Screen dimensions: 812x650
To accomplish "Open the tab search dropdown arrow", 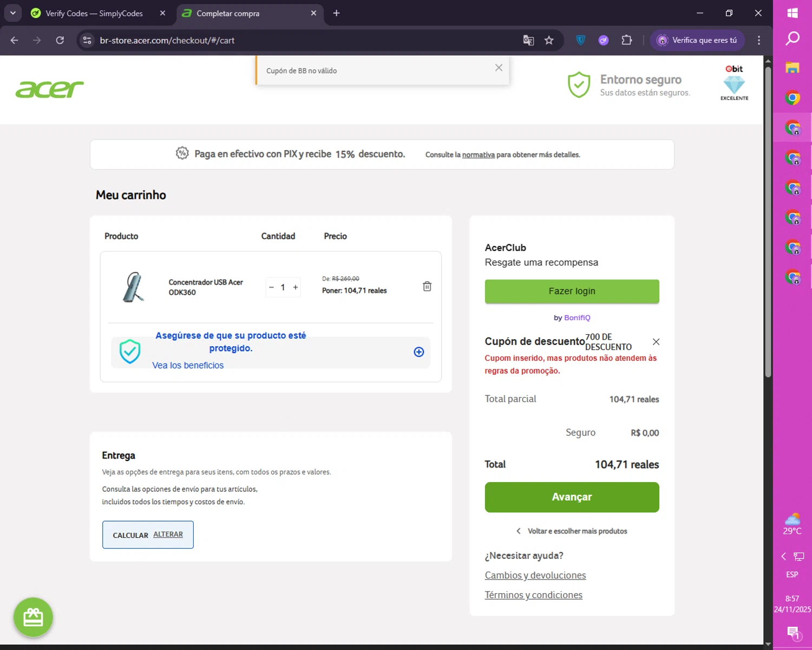I will (x=13, y=14).
